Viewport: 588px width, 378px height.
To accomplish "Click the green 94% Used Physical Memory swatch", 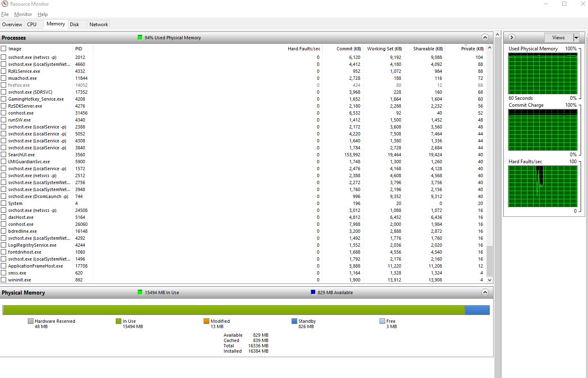I will [140, 38].
